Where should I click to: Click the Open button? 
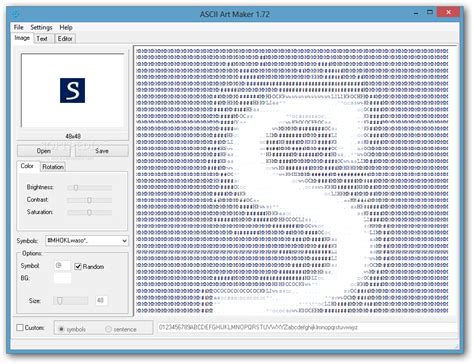click(x=44, y=151)
